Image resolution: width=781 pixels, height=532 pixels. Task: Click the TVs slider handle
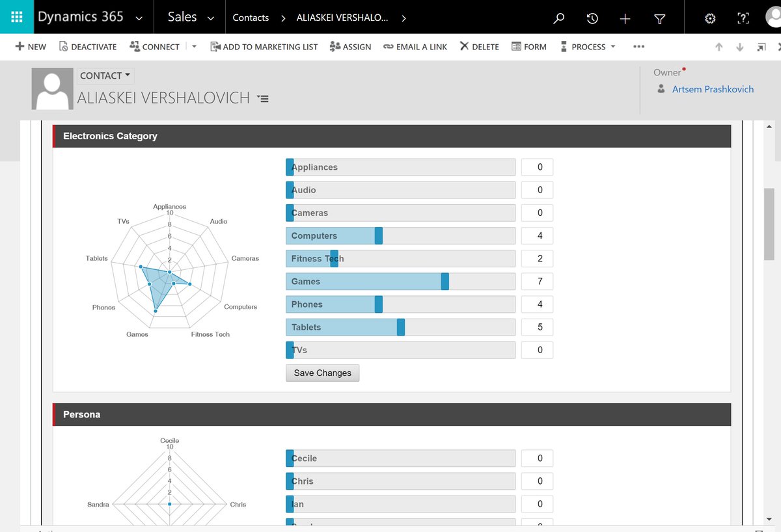(290, 350)
